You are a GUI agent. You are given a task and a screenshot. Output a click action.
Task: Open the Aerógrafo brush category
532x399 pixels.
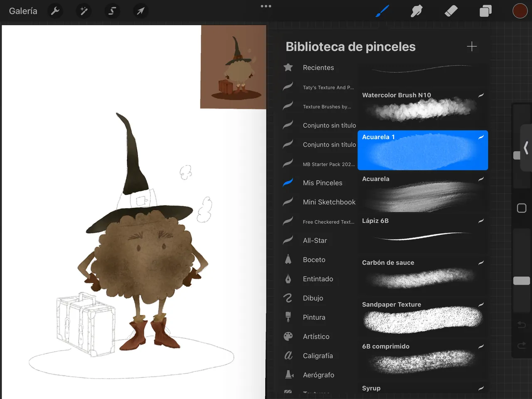tap(318, 375)
